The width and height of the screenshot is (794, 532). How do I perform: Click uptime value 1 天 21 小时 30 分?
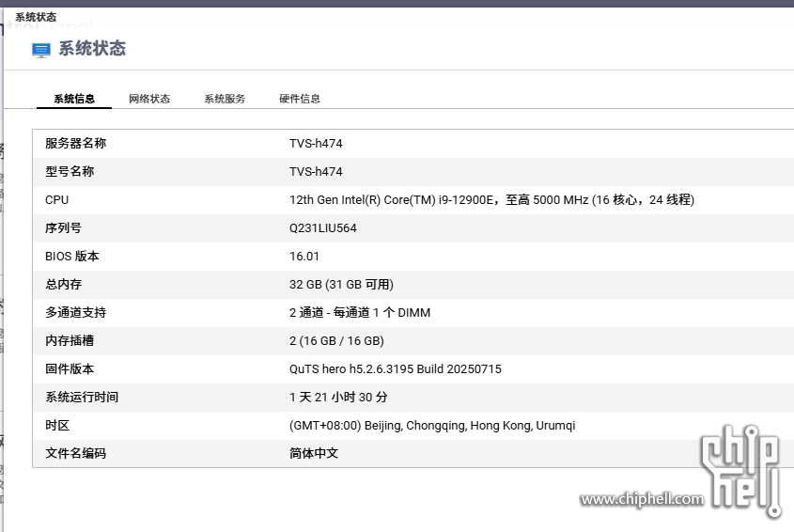tap(339, 398)
